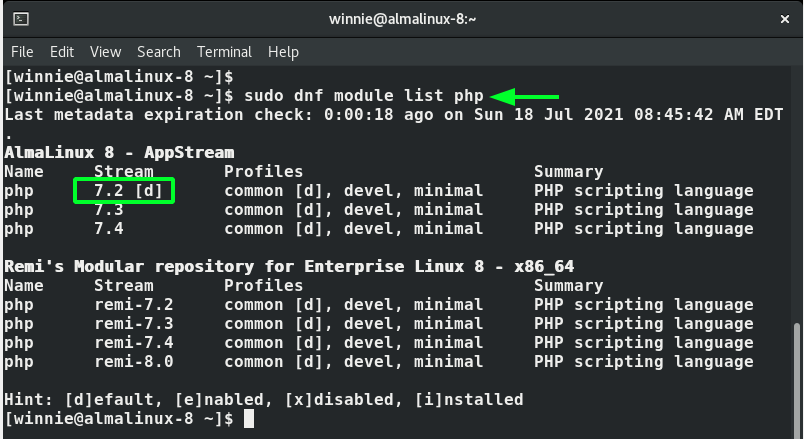Open the File menu
The width and height of the screenshot is (804, 439).
[x=22, y=52]
